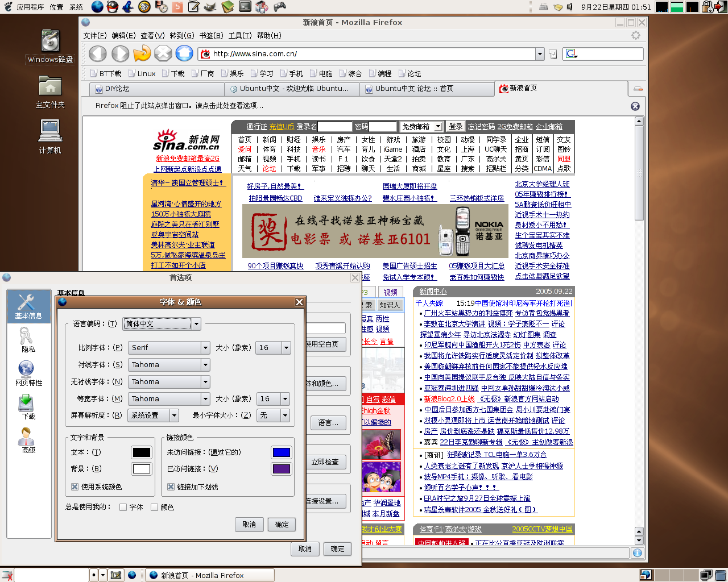Viewport: 728px width, 582px height.
Task: Select Web Features (网页特性) category
Action: point(28,373)
